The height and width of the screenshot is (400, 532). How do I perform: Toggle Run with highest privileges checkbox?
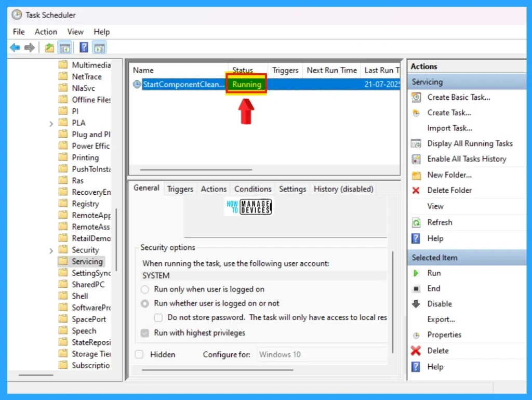145,333
